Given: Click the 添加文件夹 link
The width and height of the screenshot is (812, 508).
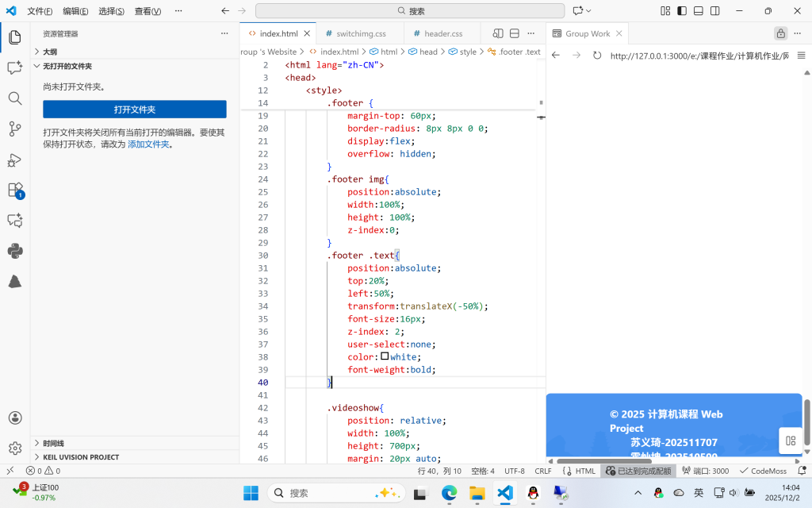Looking at the screenshot, I should [x=148, y=144].
